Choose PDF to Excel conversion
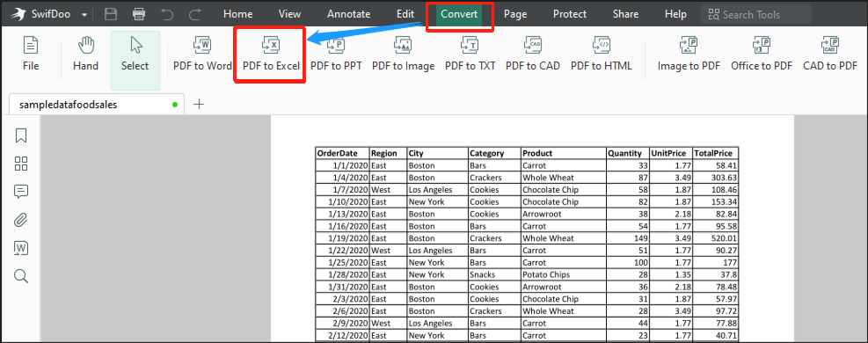Screen dimensions: 868x343 click(x=271, y=54)
